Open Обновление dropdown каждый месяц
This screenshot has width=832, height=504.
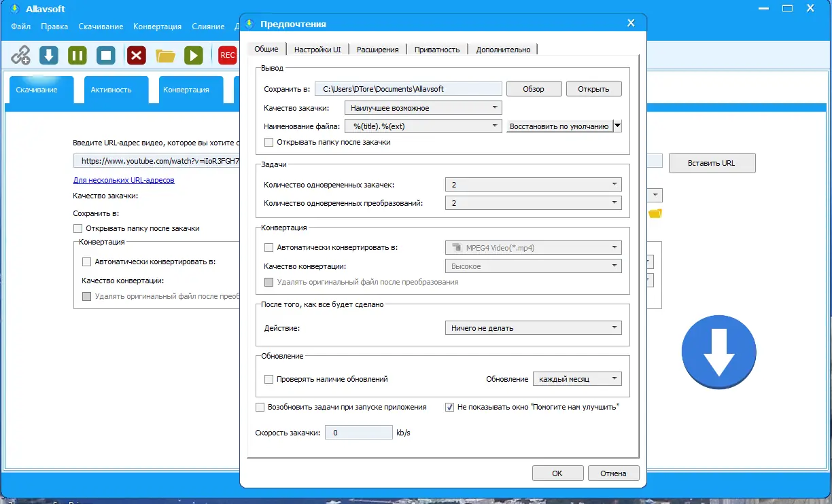click(577, 379)
